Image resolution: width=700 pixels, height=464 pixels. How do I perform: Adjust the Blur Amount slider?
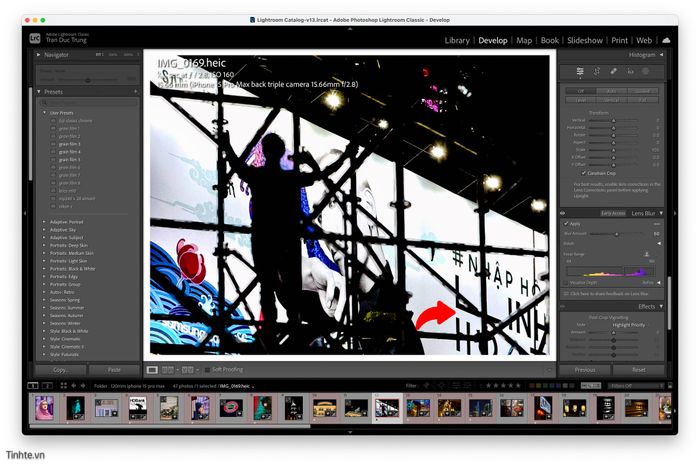pos(617,234)
